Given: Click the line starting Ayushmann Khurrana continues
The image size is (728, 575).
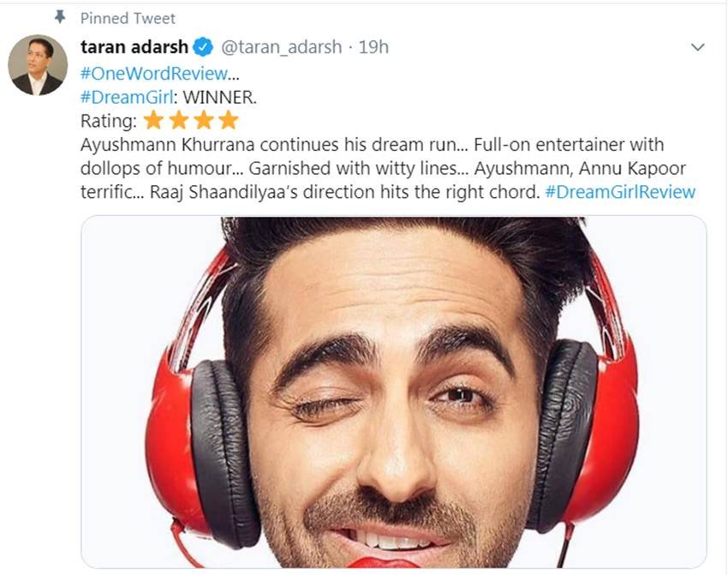Looking at the screenshot, I should click(372, 145).
